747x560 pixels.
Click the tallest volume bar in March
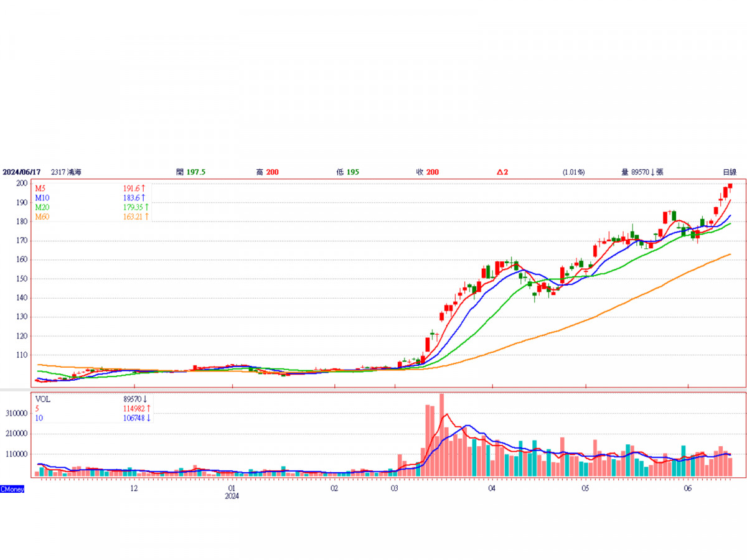point(441,435)
